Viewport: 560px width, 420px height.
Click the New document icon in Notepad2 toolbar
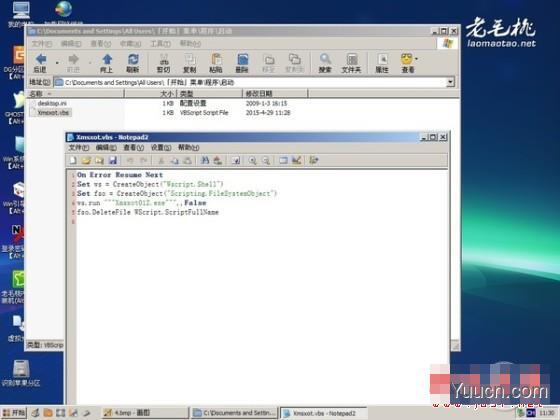pyautogui.click(x=73, y=160)
